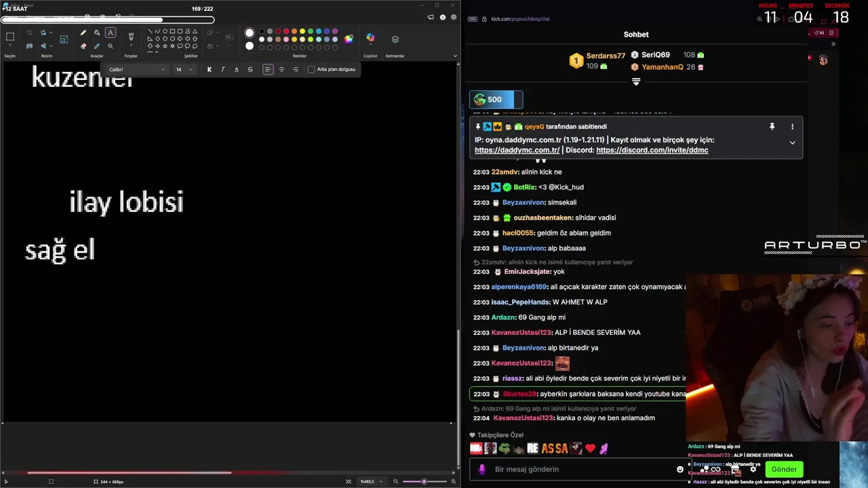
Task: Pick the red color swatch
Action: coord(286,31)
